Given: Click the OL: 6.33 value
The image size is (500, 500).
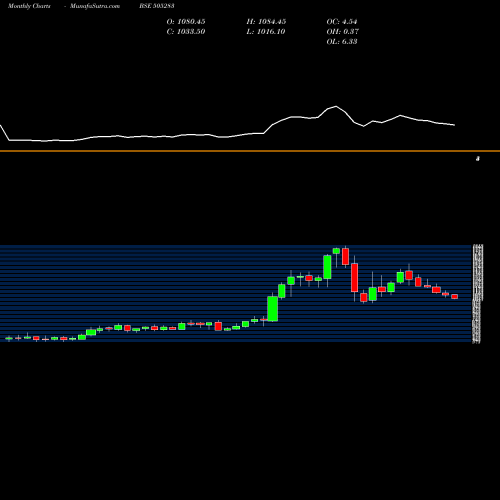Looking at the screenshot, I should (342, 42).
